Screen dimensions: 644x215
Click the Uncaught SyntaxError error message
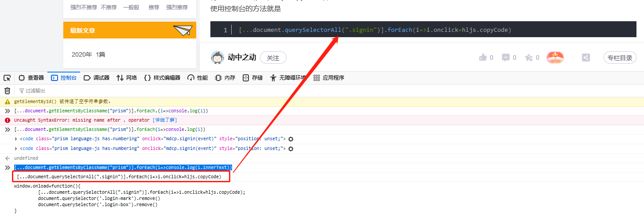tap(82, 120)
